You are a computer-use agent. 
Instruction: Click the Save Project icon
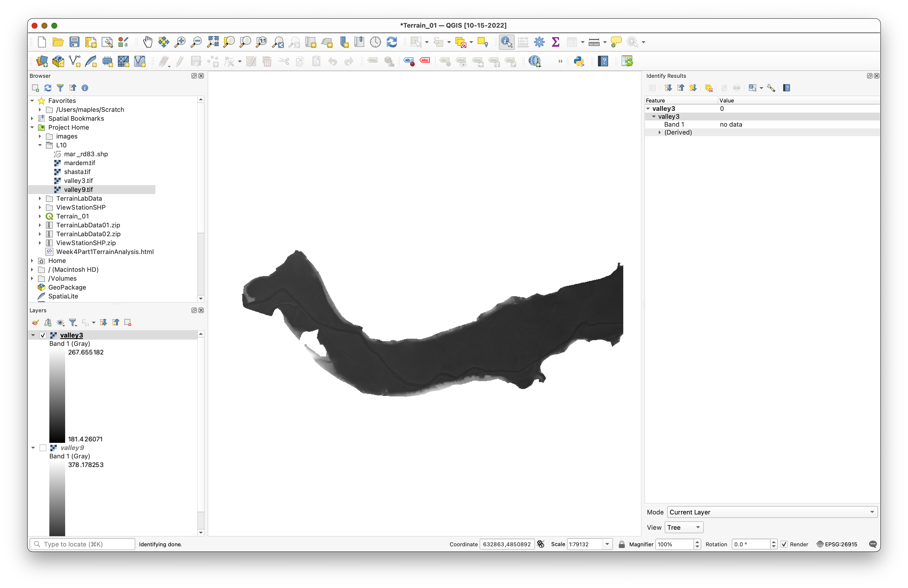point(75,42)
